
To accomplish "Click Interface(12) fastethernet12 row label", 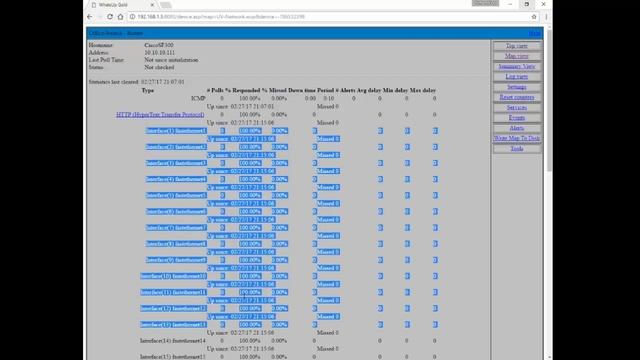I will pos(173,308).
